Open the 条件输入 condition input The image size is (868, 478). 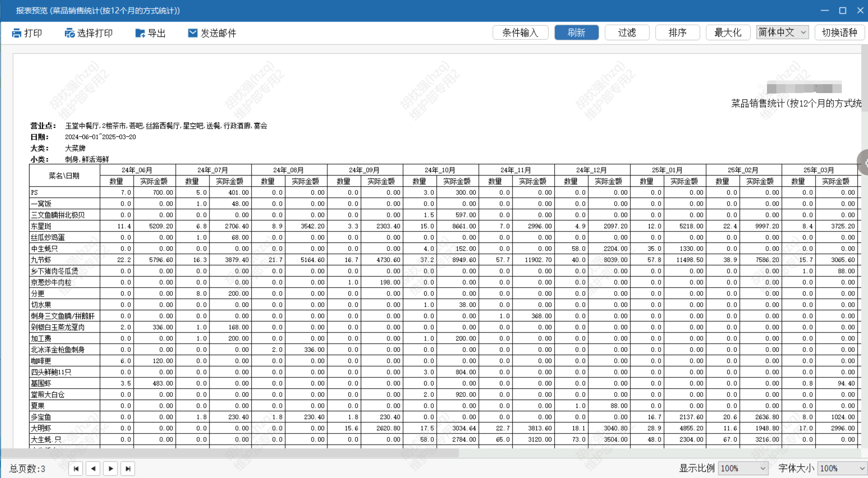click(521, 33)
